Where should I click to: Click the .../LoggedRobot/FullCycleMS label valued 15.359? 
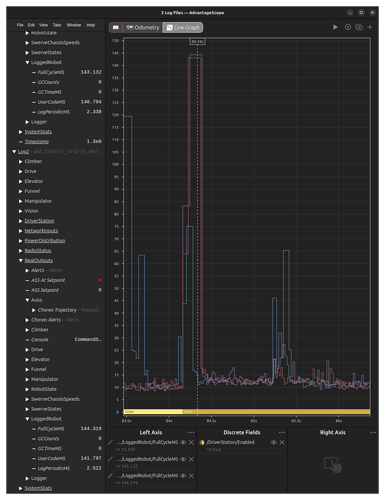tap(147, 442)
